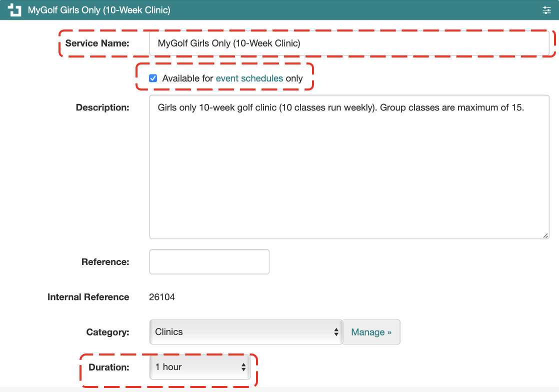Click the 'Service Name:' label
This screenshot has width=559, height=392.
97,43
